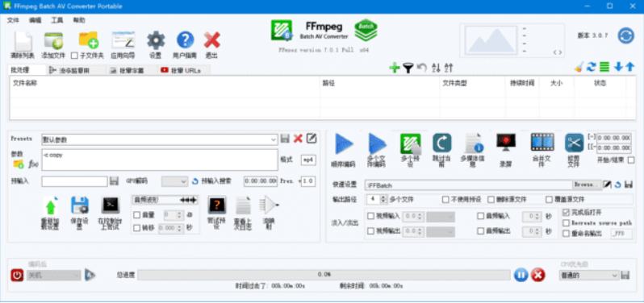Click the blue update icon beside version
Screen dimensions: 644x303
click(x=625, y=35)
